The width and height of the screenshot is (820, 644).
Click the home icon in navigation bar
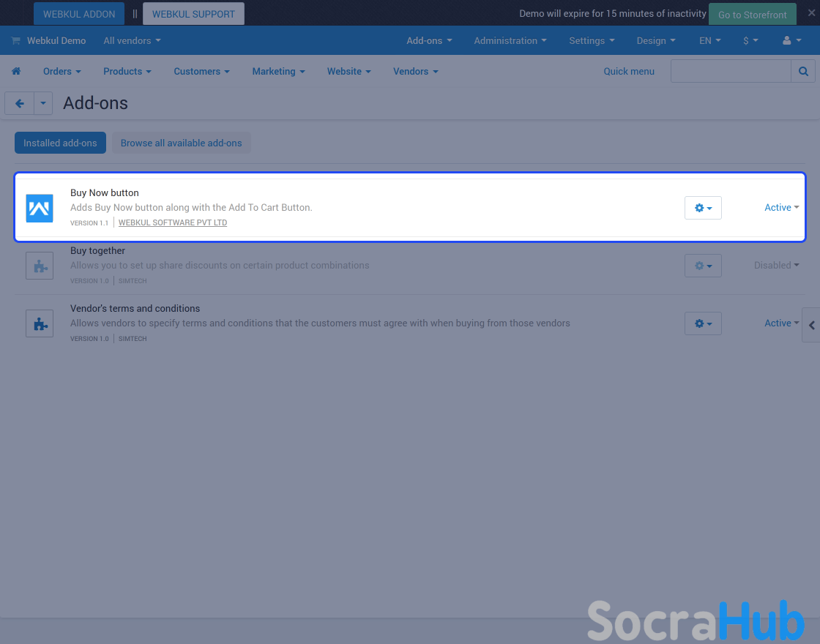coord(16,71)
